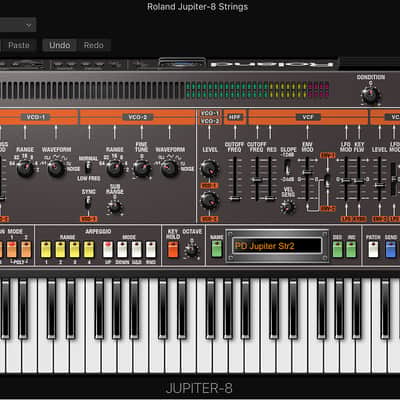
Task: Toggle the VCO Sync switch
Action: pyautogui.click(x=88, y=202)
